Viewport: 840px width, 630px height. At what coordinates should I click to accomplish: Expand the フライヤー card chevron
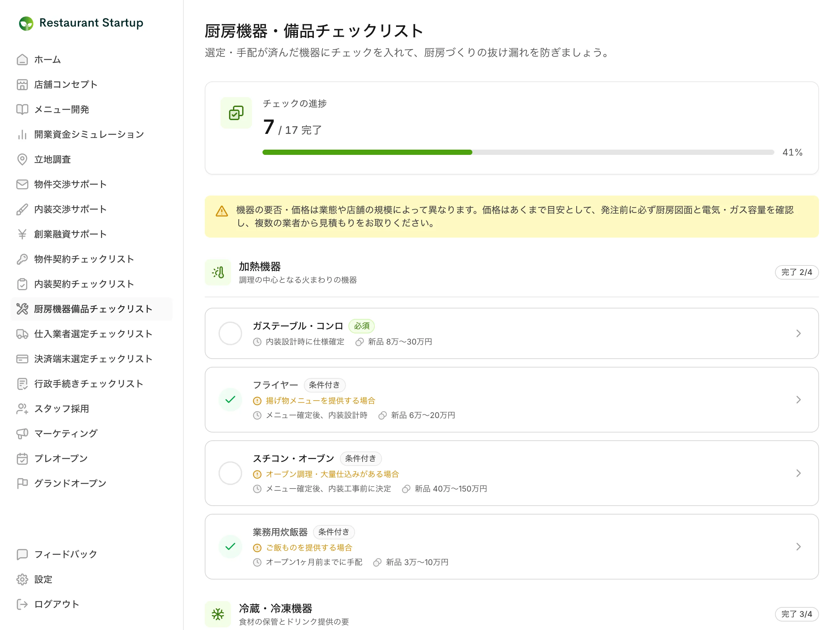click(798, 400)
